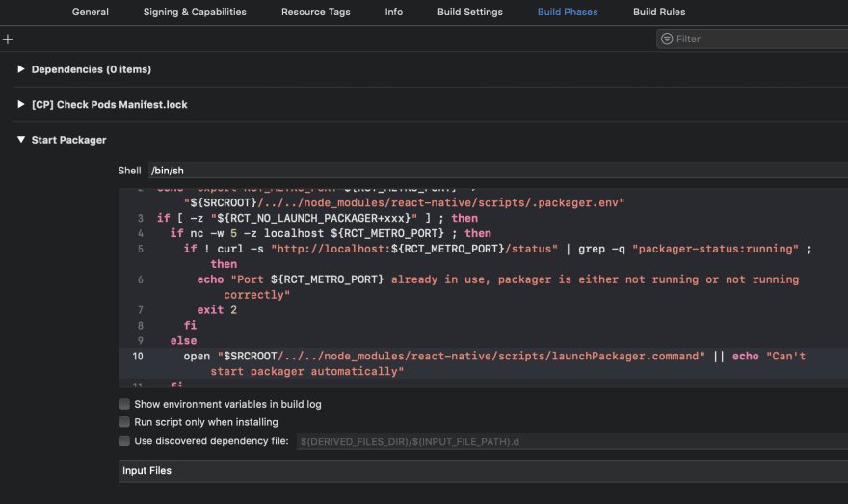Switch to the Build Rules tab
The width and height of the screenshot is (848, 504).
point(659,12)
